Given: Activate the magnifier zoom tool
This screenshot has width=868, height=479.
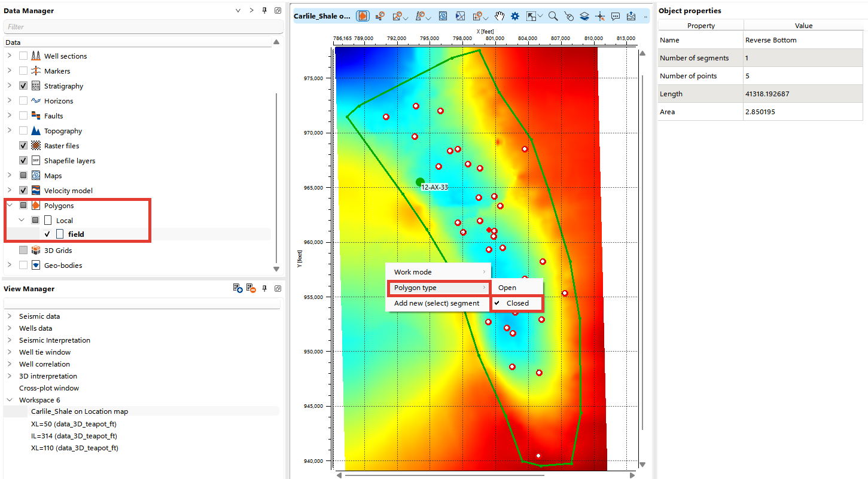Looking at the screenshot, I should click(553, 16).
